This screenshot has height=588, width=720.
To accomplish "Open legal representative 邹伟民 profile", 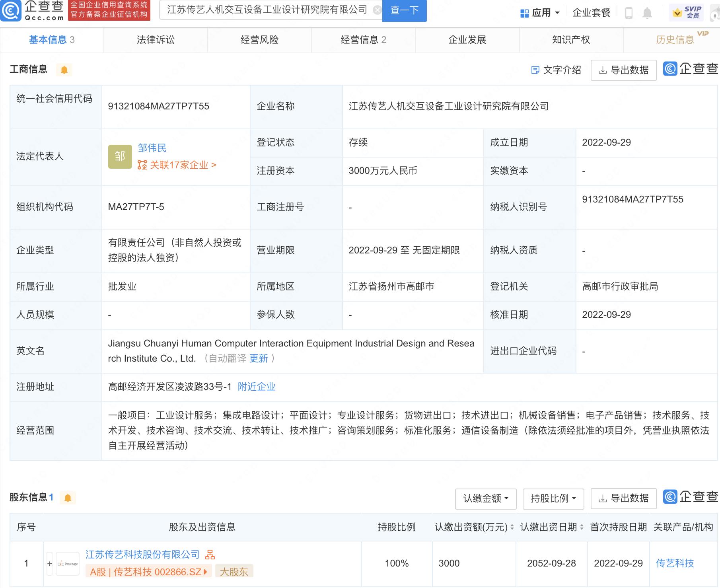I will (x=152, y=148).
